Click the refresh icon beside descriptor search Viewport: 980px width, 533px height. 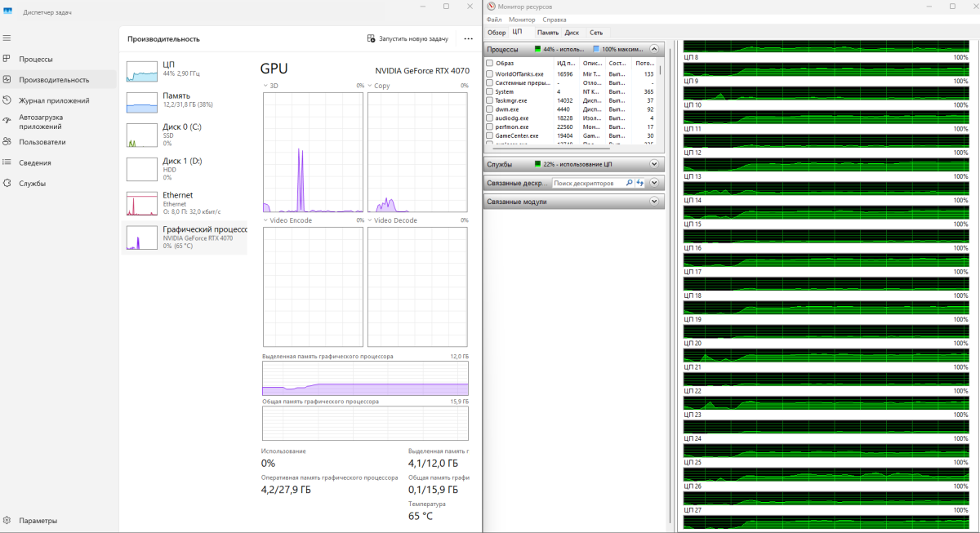640,184
